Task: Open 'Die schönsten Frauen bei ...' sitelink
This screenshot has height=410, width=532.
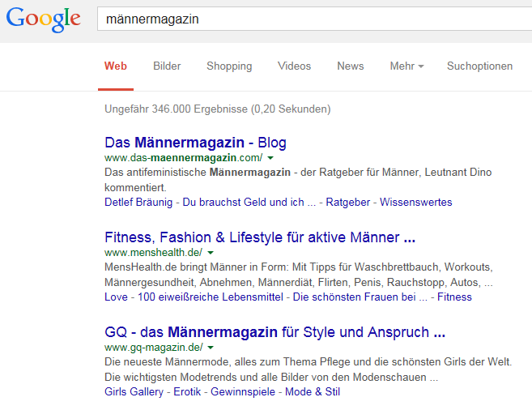Action: point(360,297)
